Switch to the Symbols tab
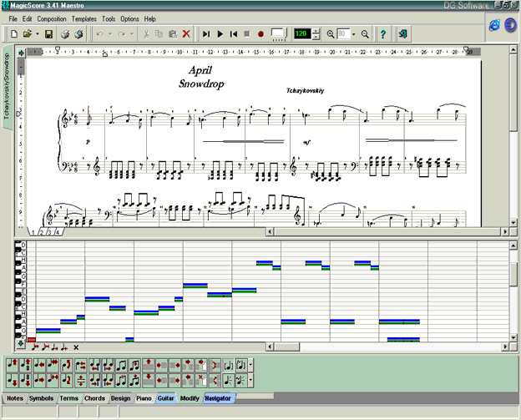The height and width of the screenshot is (420, 521). [x=41, y=398]
